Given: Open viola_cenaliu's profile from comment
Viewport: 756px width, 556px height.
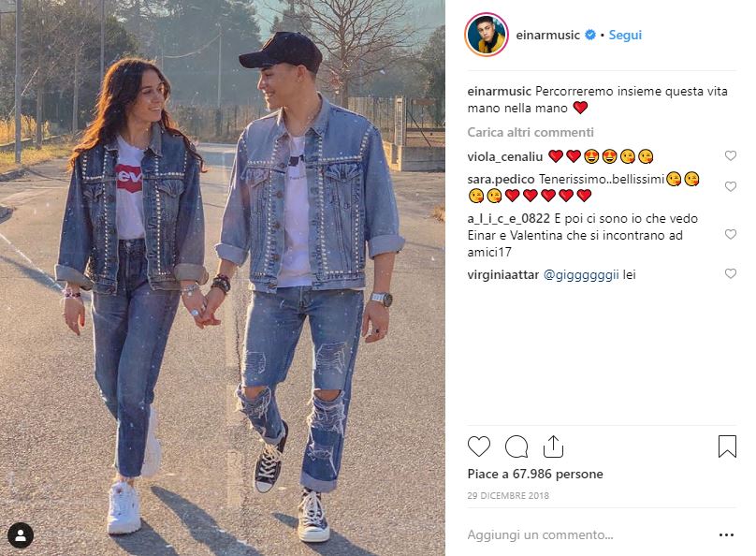Looking at the screenshot, I should click(x=505, y=156).
